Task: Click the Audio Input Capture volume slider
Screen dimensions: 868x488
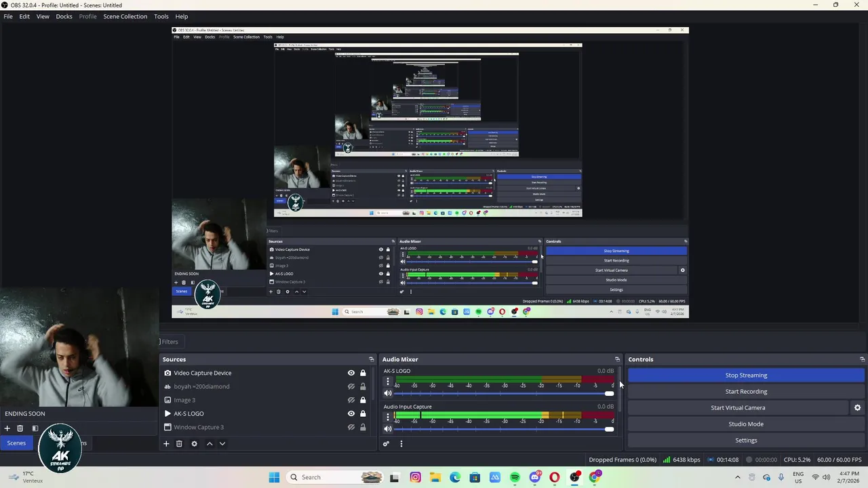Action: (504, 429)
